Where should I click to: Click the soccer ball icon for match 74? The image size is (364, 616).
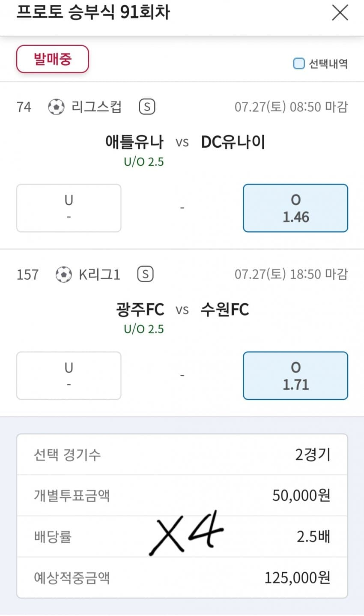tap(56, 107)
